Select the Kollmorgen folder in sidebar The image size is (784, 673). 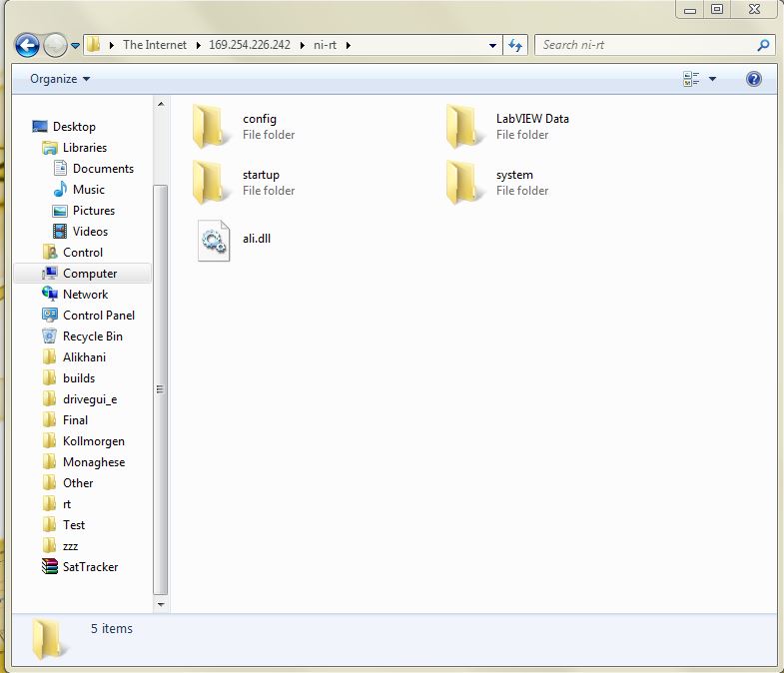(93, 441)
